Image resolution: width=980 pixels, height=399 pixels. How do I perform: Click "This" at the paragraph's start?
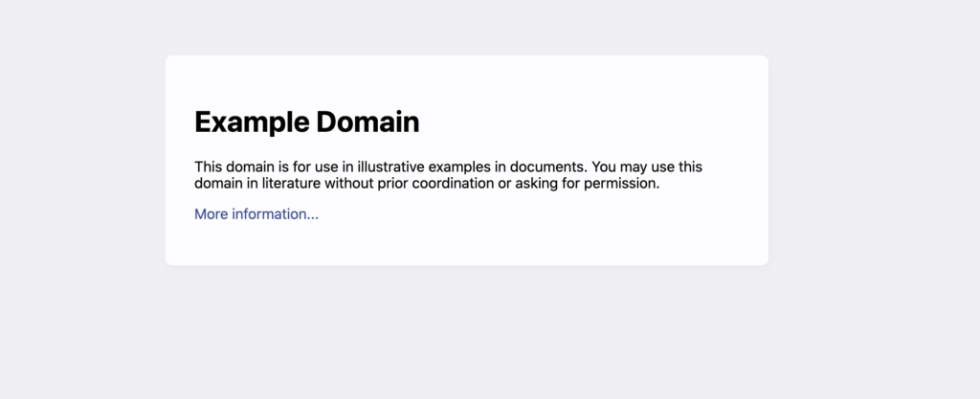[x=208, y=167]
